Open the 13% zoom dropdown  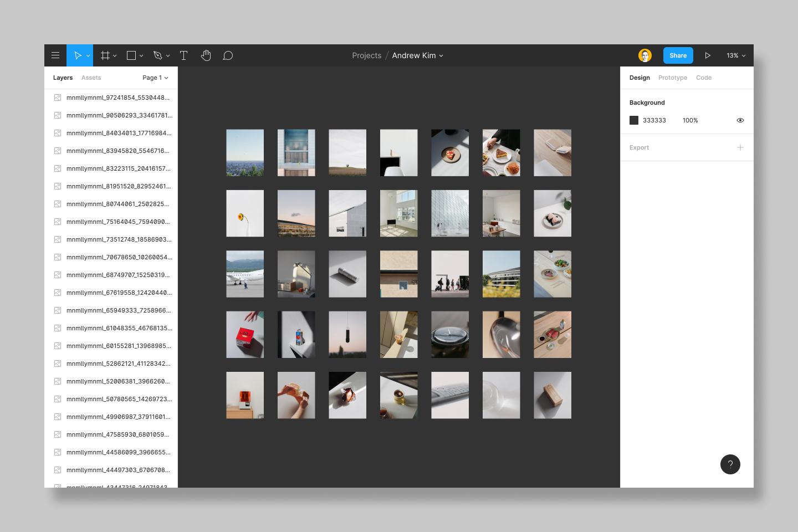[x=736, y=55]
